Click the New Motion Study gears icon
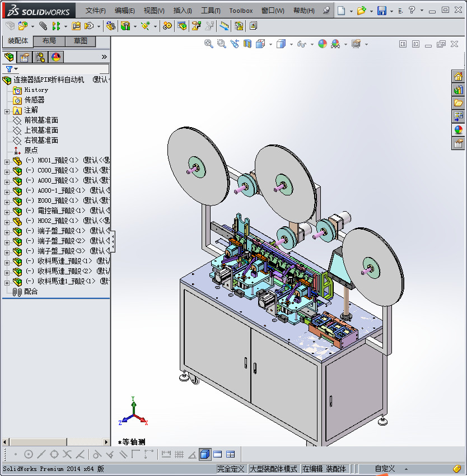The height and width of the screenshot is (476, 467). click(167, 26)
